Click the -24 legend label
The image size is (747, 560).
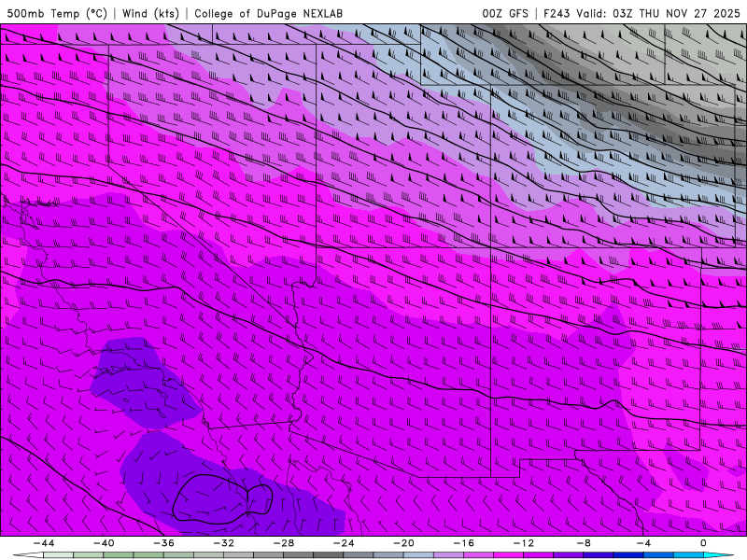[x=344, y=543]
